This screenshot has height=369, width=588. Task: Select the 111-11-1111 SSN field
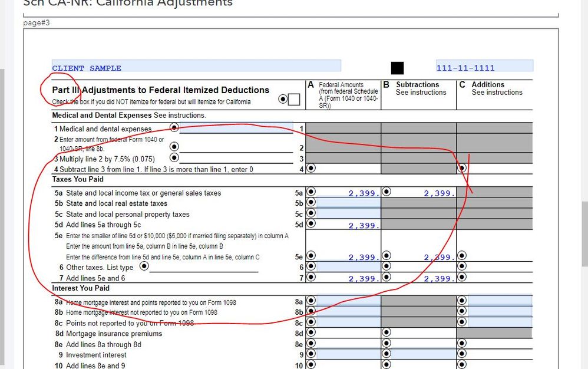pyautogui.click(x=484, y=67)
